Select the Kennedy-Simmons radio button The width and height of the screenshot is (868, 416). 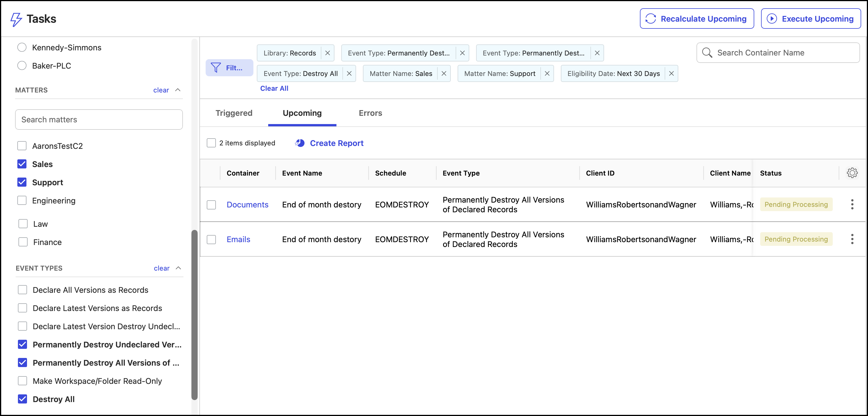pos(22,48)
